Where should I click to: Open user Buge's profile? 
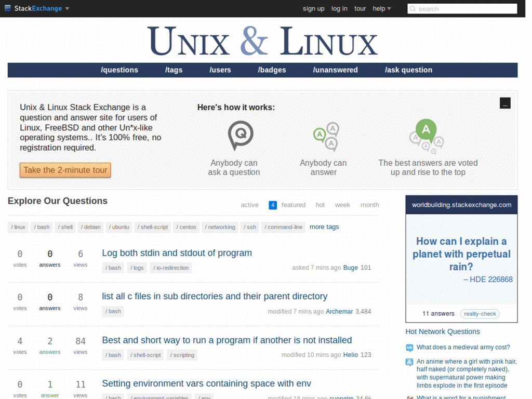pyautogui.click(x=351, y=268)
